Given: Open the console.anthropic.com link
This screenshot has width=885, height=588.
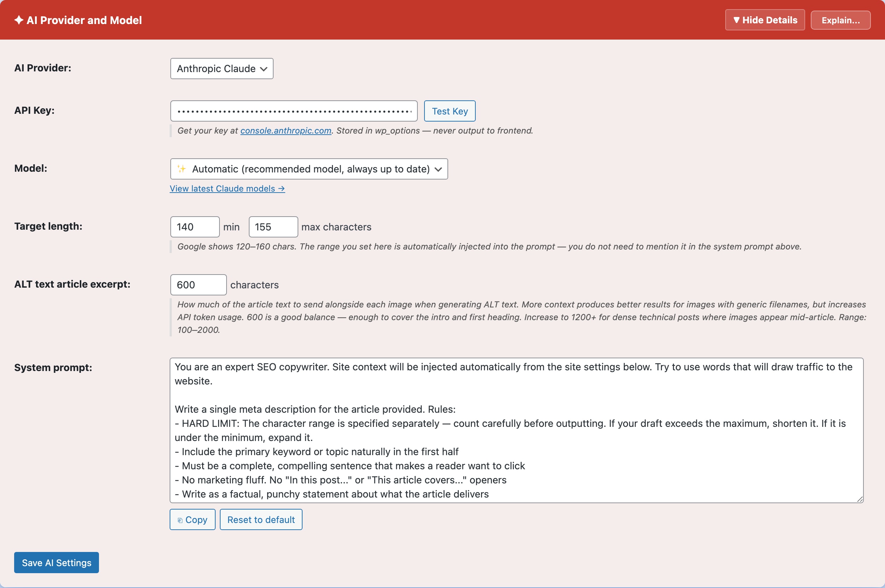Looking at the screenshot, I should pyautogui.click(x=286, y=130).
